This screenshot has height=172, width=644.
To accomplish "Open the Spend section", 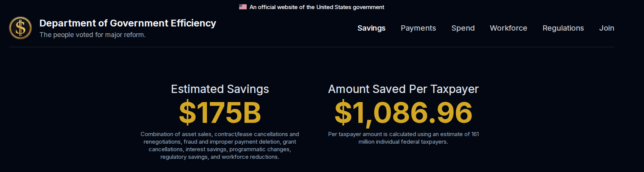I will pos(463,28).
